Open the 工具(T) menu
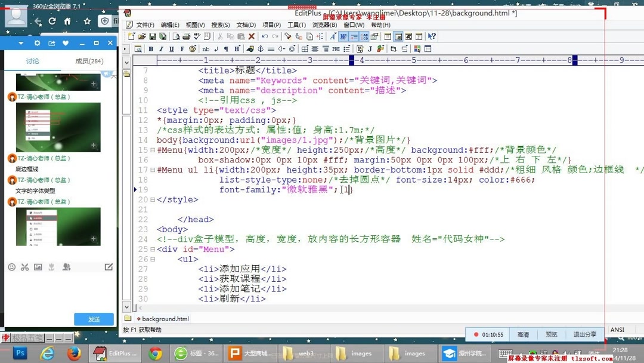Image resolution: width=644 pixels, height=363 pixels. tap(296, 25)
